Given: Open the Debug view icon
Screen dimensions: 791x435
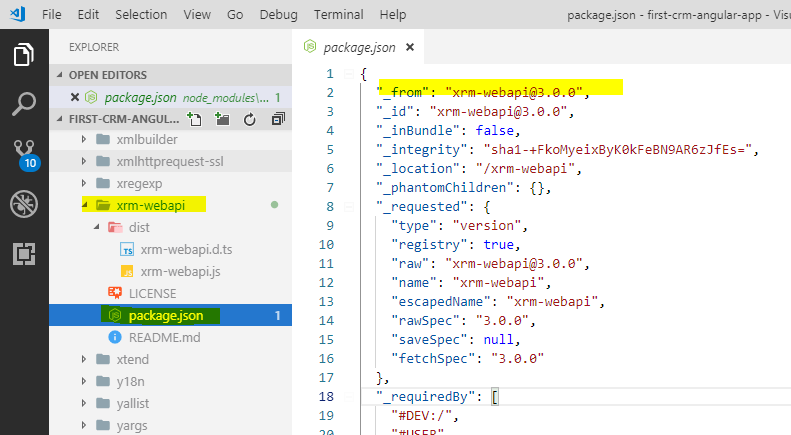Looking at the screenshot, I should [x=24, y=204].
